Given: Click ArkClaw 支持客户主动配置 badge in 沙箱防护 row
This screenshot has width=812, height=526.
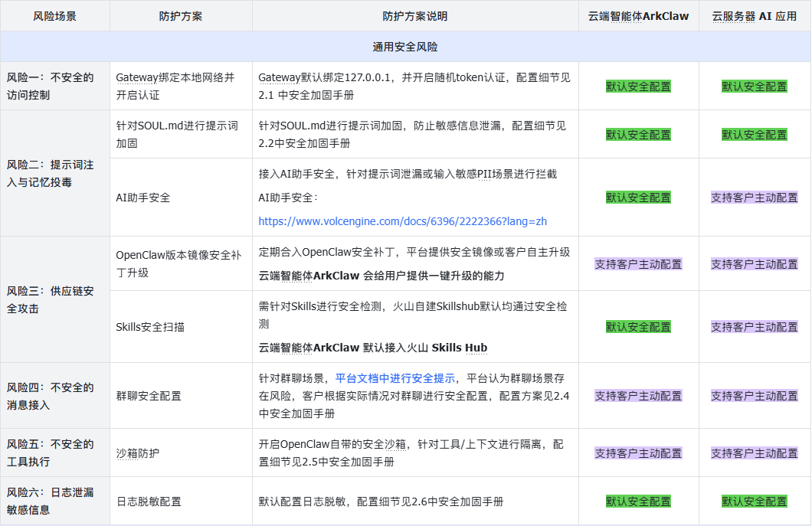Looking at the screenshot, I should pos(639,453).
